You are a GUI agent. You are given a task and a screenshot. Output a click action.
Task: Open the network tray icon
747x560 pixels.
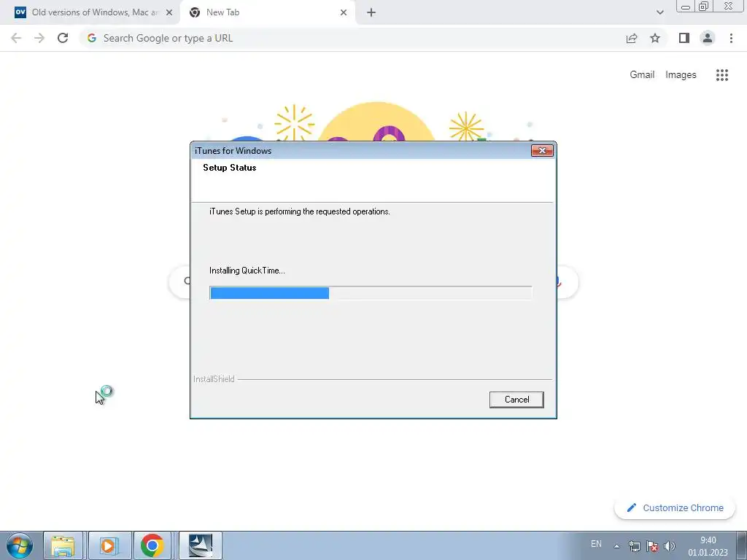click(634, 546)
